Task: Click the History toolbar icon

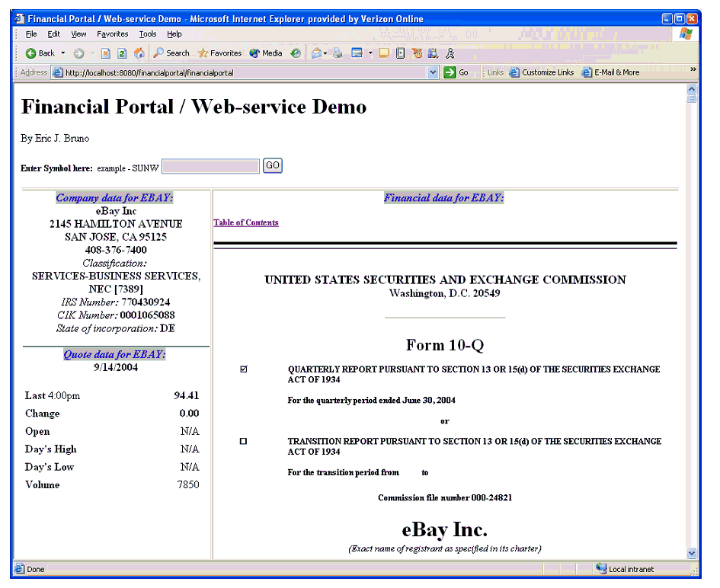Action: point(296,53)
